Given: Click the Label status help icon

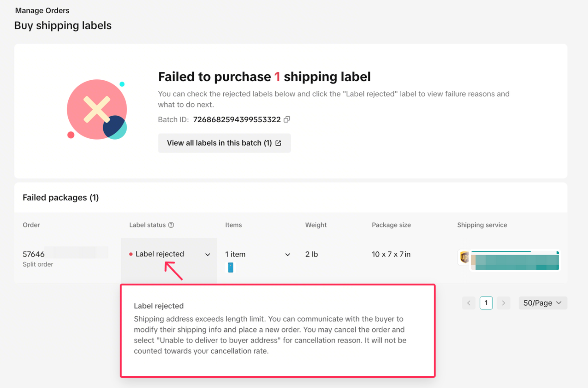Looking at the screenshot, I should click(171, 225).
